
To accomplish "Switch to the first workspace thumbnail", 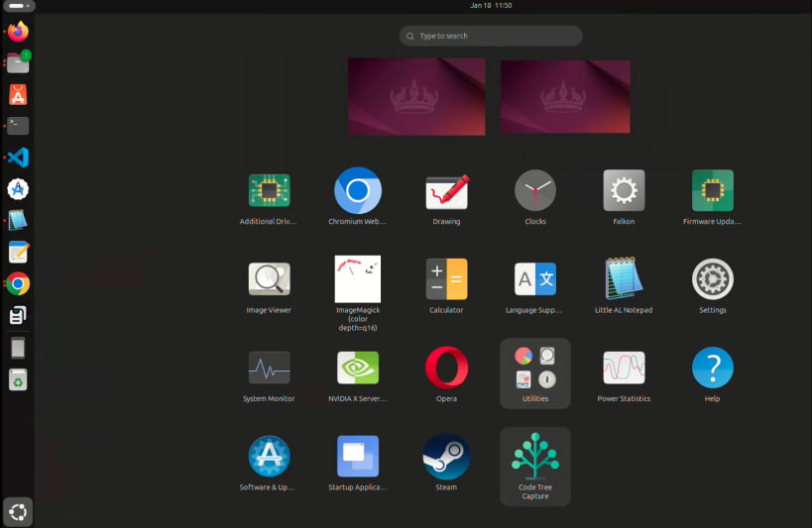I will pos(416,97).
